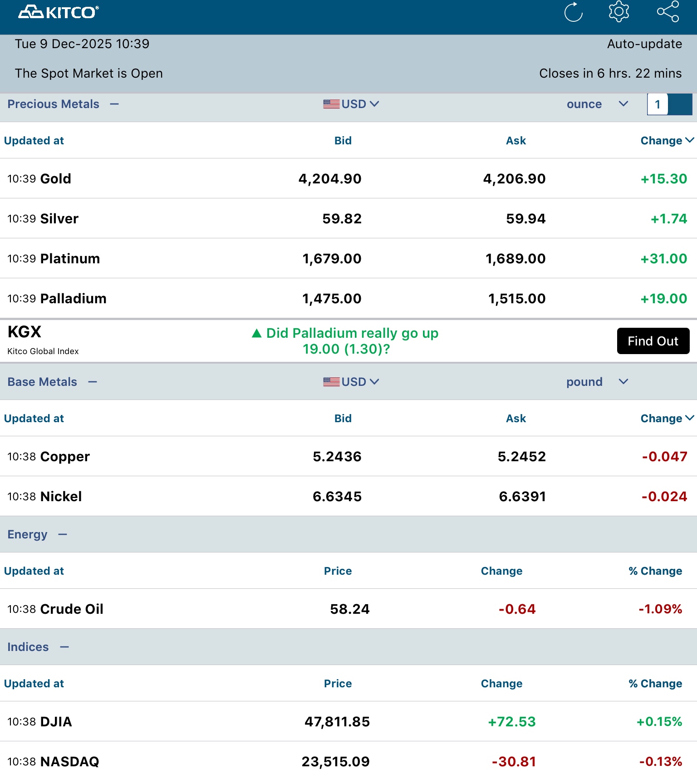Toggle the Auto-update option
Image resolution: width=697 pixels, height=784 pixels.
coord(644,44)
